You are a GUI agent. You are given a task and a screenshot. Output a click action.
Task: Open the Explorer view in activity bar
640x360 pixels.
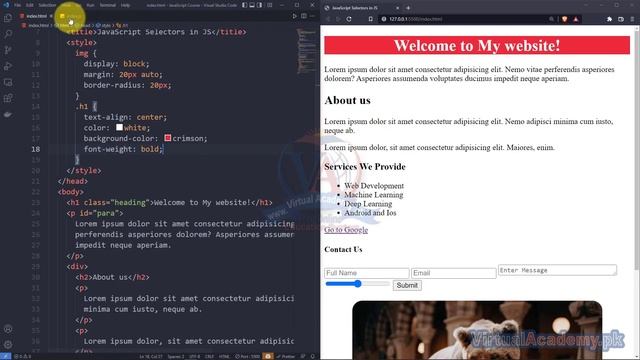pos(8,18)
